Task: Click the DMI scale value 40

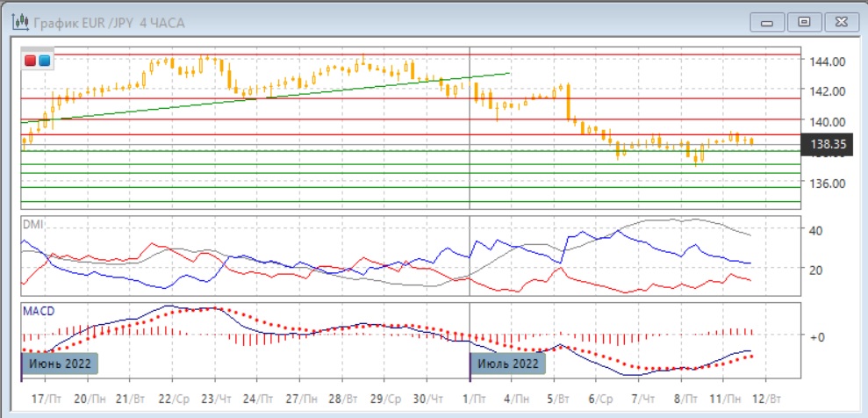Action: pyautogui.click(x=814, y=230)
